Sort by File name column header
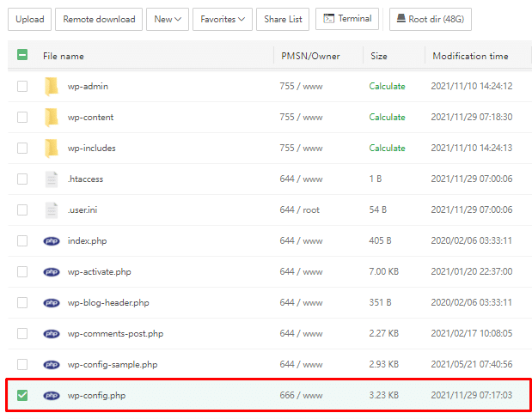This screenshot has width=532, height=419. click(64, 56)
